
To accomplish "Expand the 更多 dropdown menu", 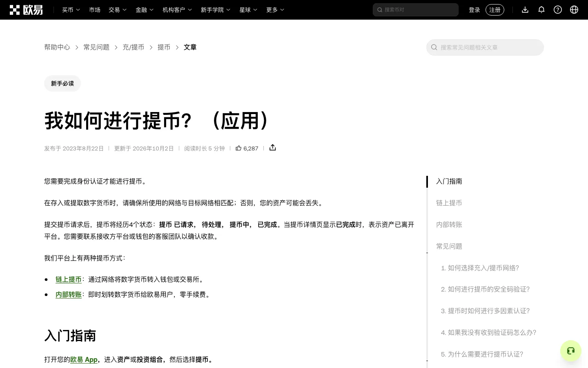I will click(275, 10).
